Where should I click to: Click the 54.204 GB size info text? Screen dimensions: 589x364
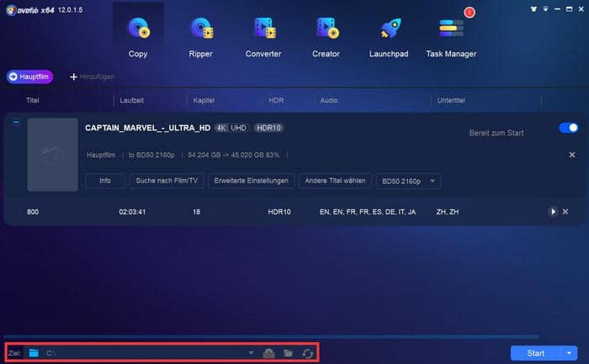233,155
